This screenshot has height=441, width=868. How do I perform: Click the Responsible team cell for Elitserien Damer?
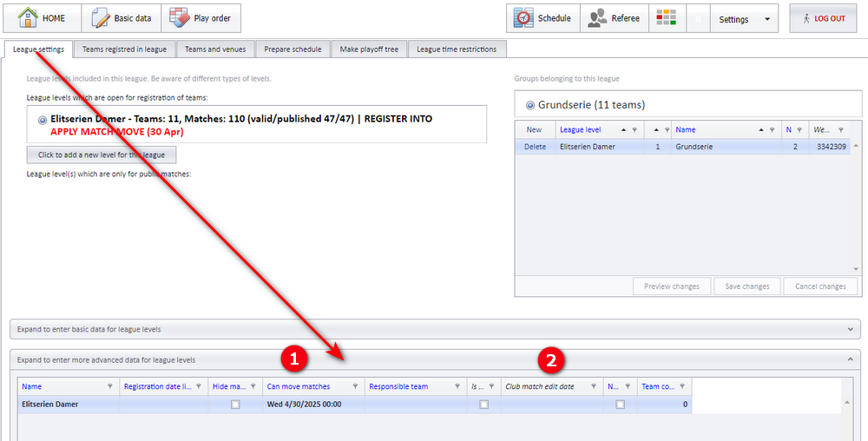[416, 405]
